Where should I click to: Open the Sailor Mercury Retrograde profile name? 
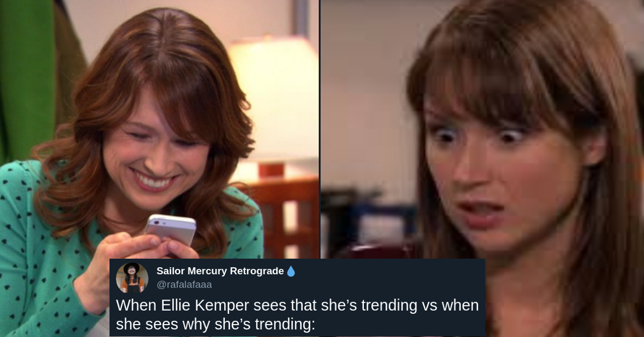click(220, 271)
